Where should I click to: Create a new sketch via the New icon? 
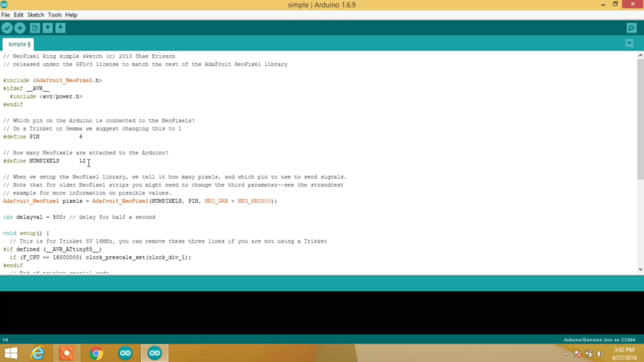point(35,28)
